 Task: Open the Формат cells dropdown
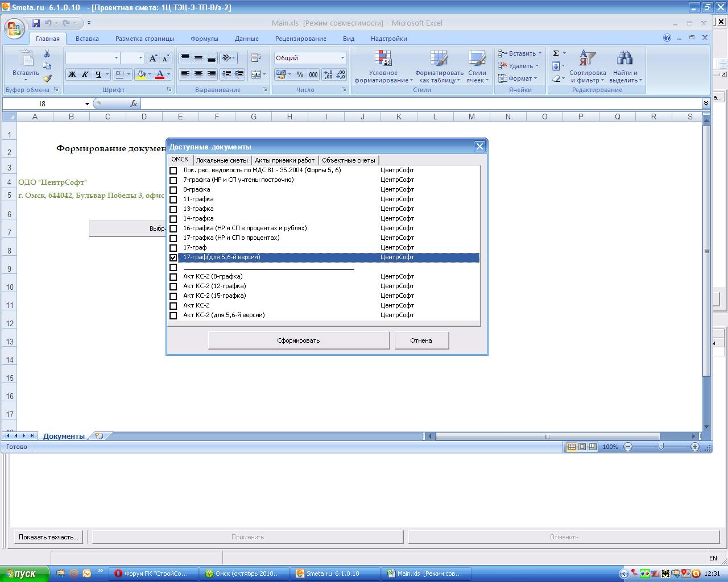pyautogui.click(x=535, y=78)
